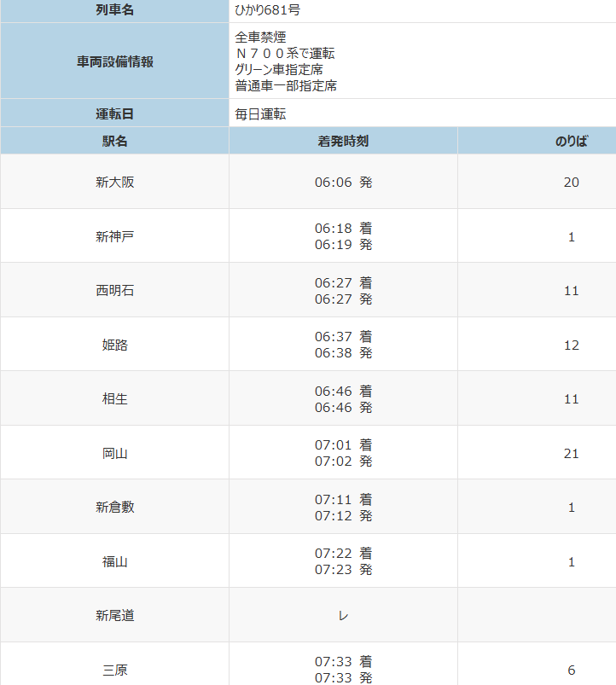
Task: Click the 運転日 header cell
Action: 115,113
